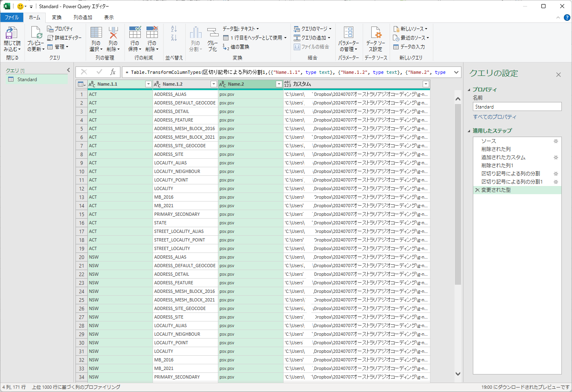
Task: Expand the formula bar with chevron
Action: (456, 72)
